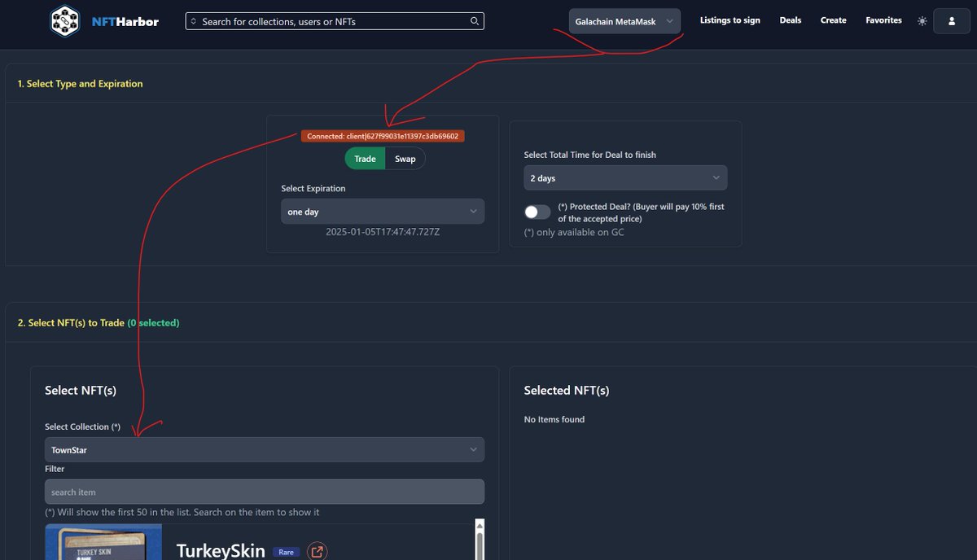Click the GalaChain hexagon logo
Screen dimensions: 977x560
[x=64, y=20]
